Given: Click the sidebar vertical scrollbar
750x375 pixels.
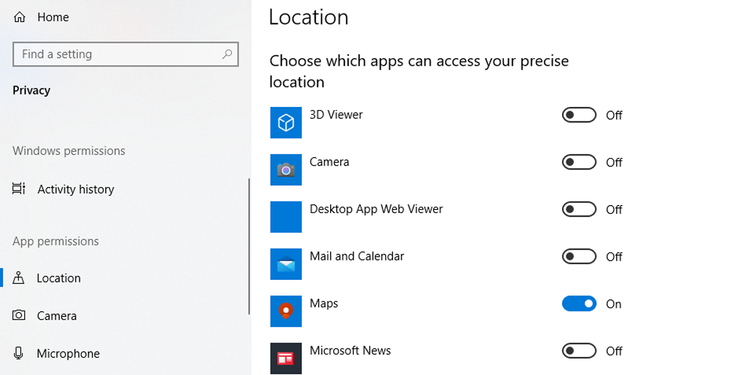Looking at the screenshot, I should point(249,246).
